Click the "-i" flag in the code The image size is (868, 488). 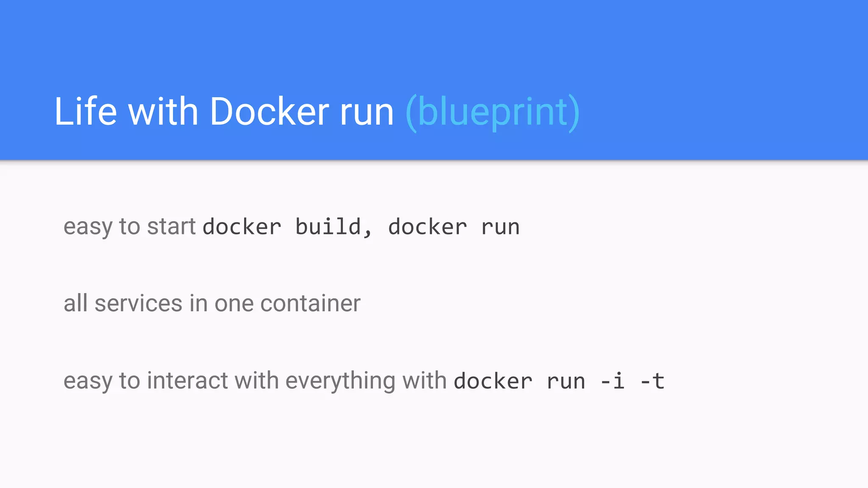(x=612, y=381)
